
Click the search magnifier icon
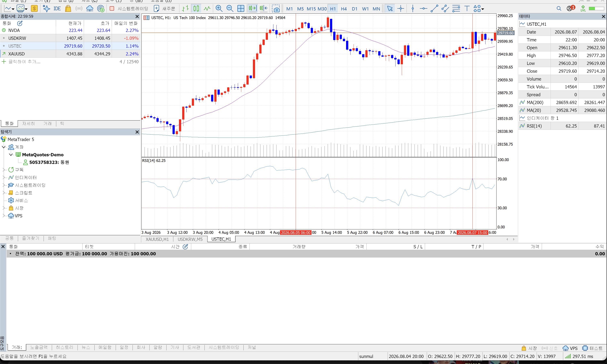pos(559,9)
